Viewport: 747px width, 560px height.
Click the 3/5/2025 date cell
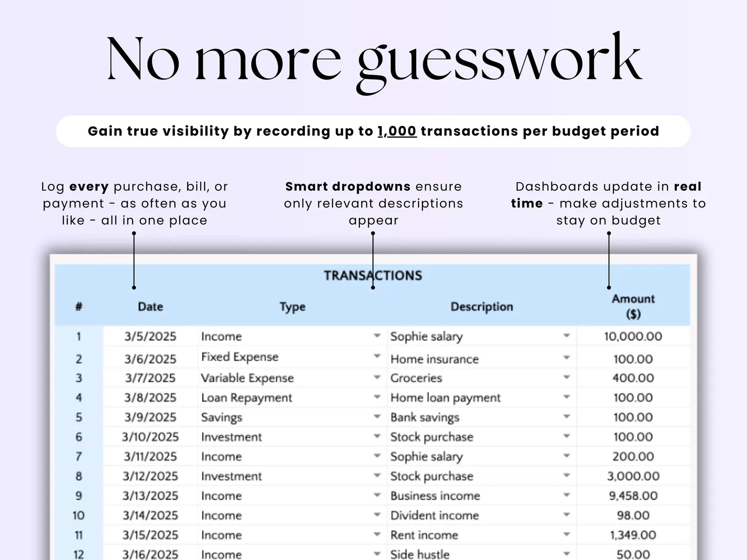[x=151, y=336]
